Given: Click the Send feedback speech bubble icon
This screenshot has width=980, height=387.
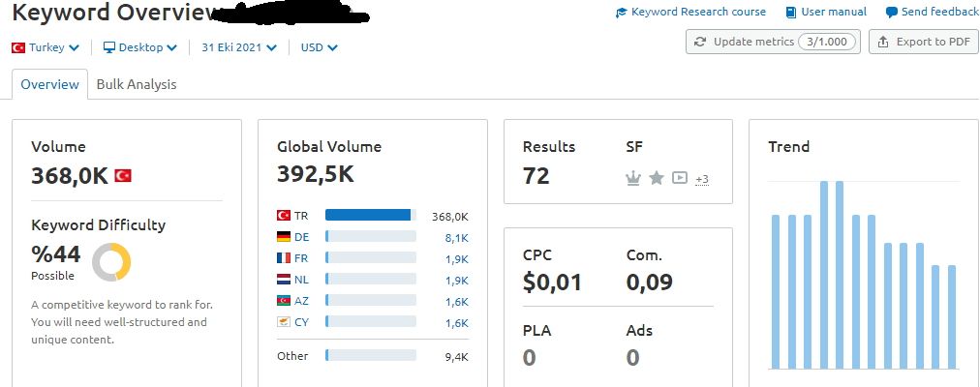Looking at the screenshot, I should pyautogui.click(x=892, y=13).
